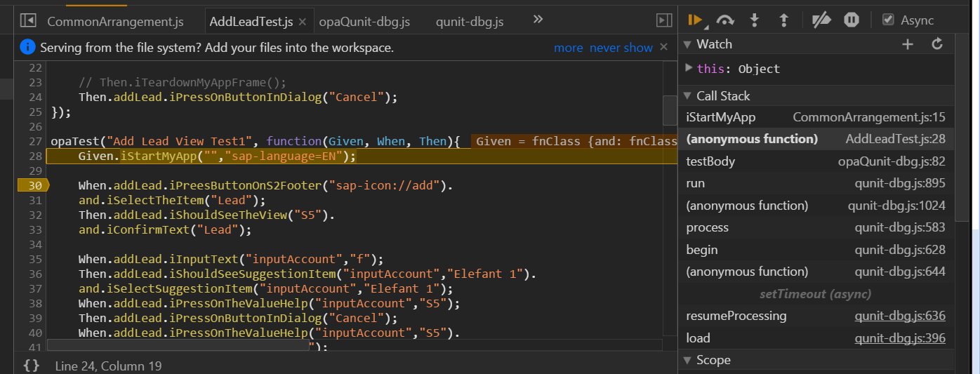
Task: Step out of current function
Action: pyautogui.click(x=784, y=20)
